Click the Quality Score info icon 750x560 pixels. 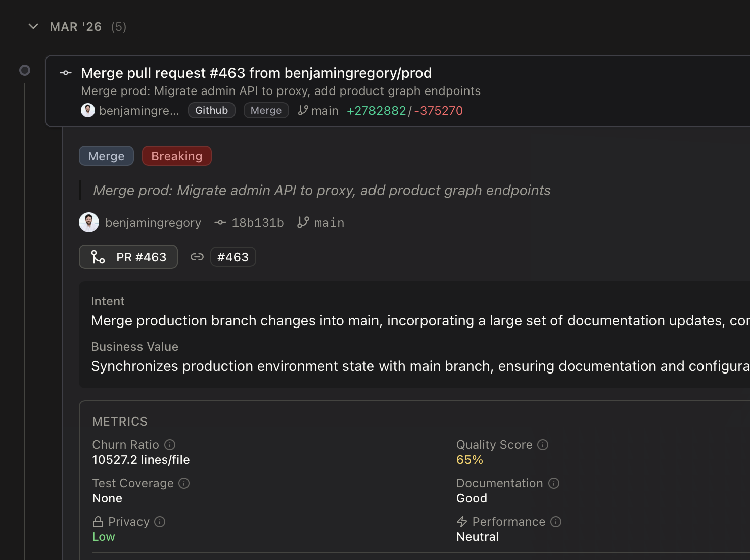point(543,445)
